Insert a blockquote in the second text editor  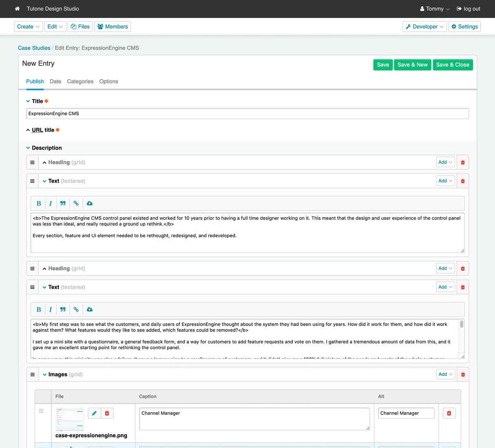(63, 309)
